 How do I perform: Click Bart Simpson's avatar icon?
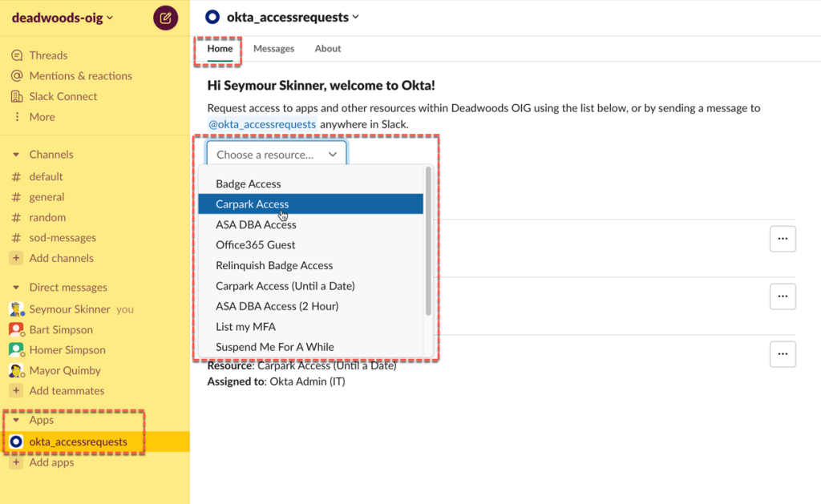tap(17, 329)
